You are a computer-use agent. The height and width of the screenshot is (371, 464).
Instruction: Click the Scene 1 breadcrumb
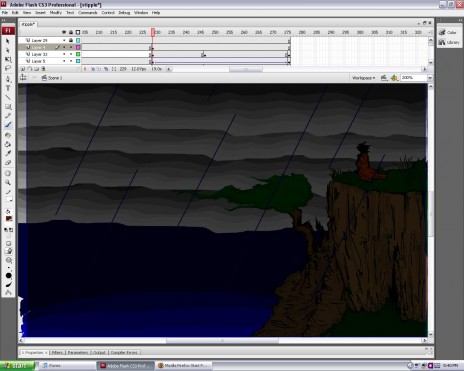[52, 78]
